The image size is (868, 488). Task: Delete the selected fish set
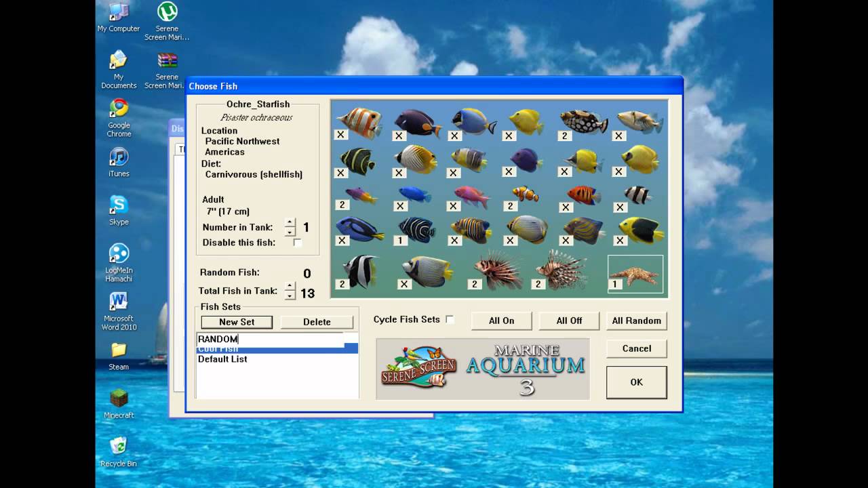317,322
